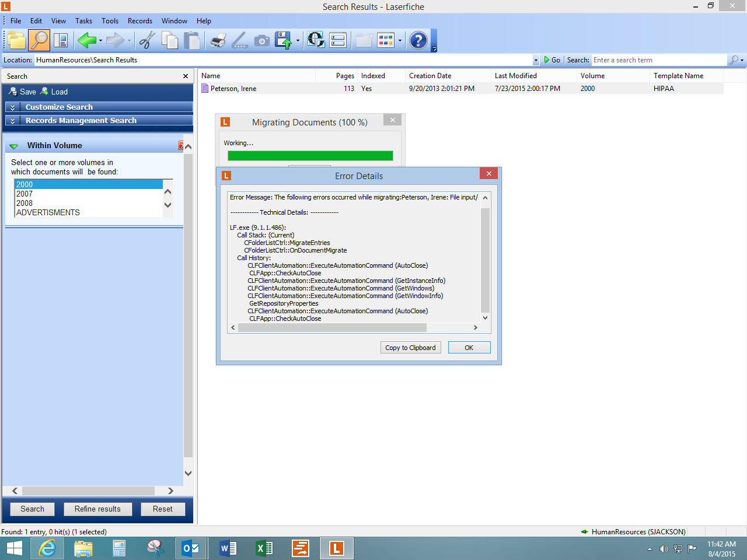This screenshot has width=747, height=560.
Task: Go back with the green arrow
Action: coord(86,40)
